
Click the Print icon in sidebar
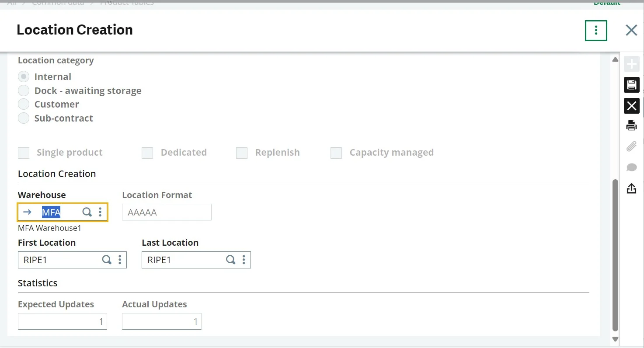pos(631,125)
